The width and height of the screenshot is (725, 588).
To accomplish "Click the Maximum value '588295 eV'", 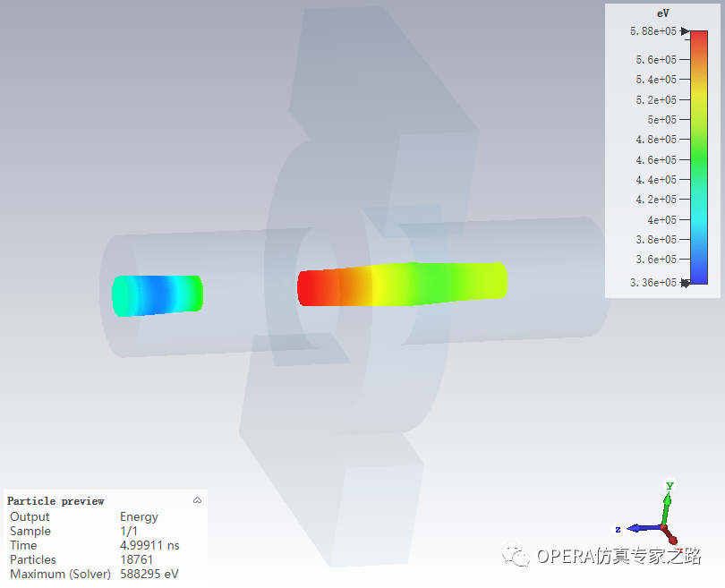I will click(149, 575).
